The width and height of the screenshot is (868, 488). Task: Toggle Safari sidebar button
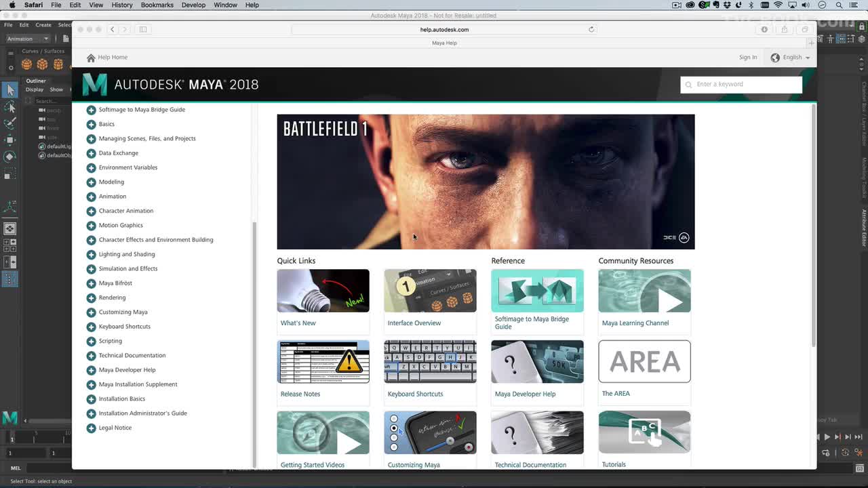pyautogui.click(x=143, y=29)
